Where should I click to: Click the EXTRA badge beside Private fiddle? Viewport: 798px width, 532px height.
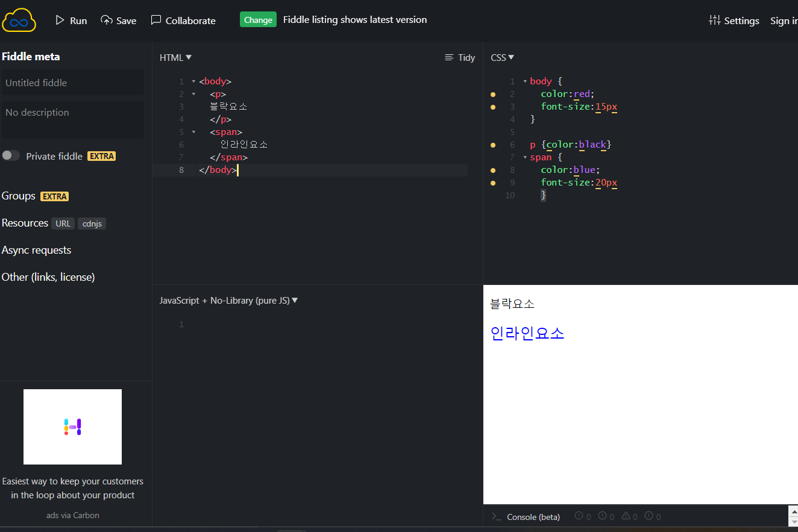coord(101,156)
